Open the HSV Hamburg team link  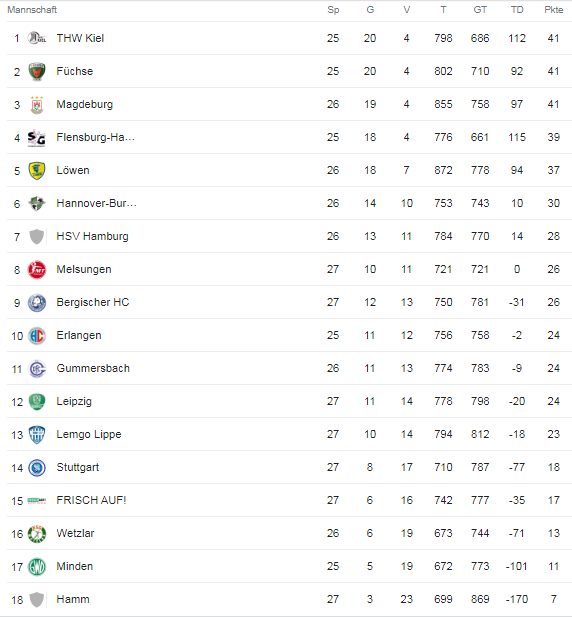pos(92,236)
